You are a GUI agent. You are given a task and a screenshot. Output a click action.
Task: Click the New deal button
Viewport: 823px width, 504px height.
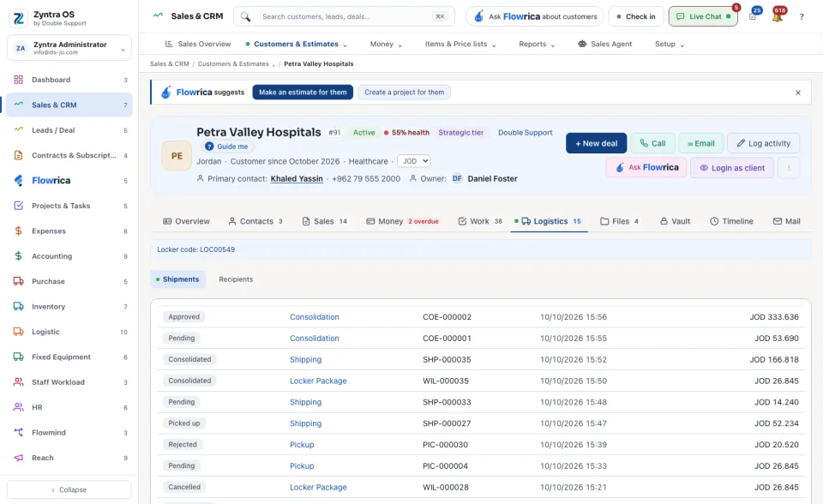pos(597,143)
